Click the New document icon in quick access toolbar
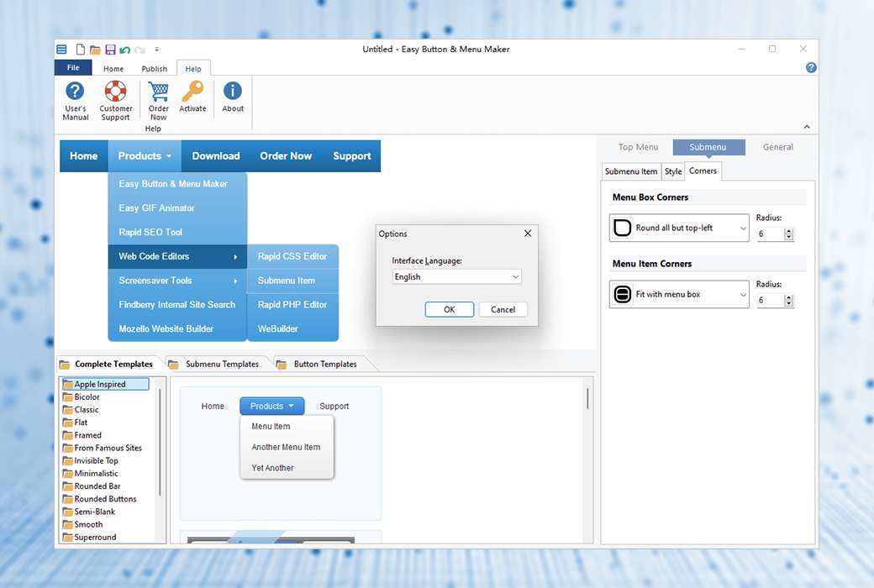 (x=81, y=50)
